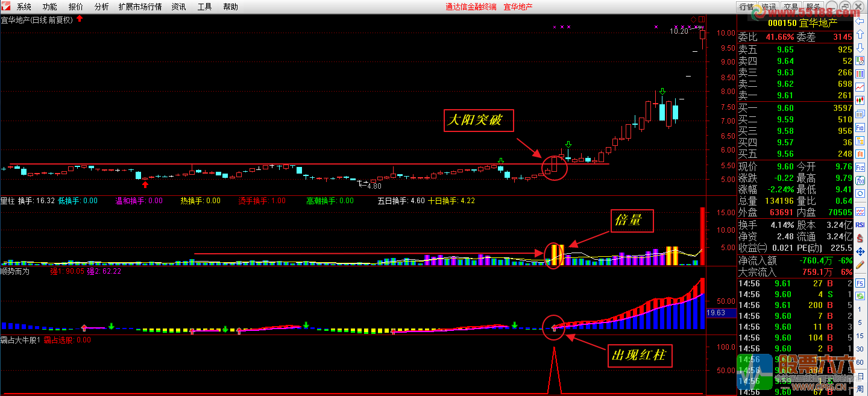868x396 pixels.
Task: Click the red up arrow beside chart title
Action: pos(80,19)
